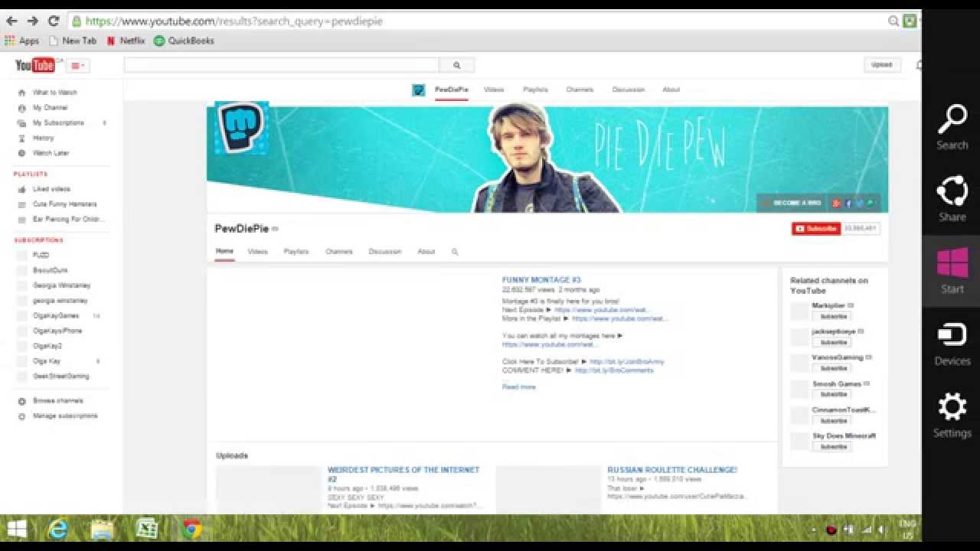980x551 pixels.
Task: Click the Windows Start button on taskbar
Action: [16, 529]
